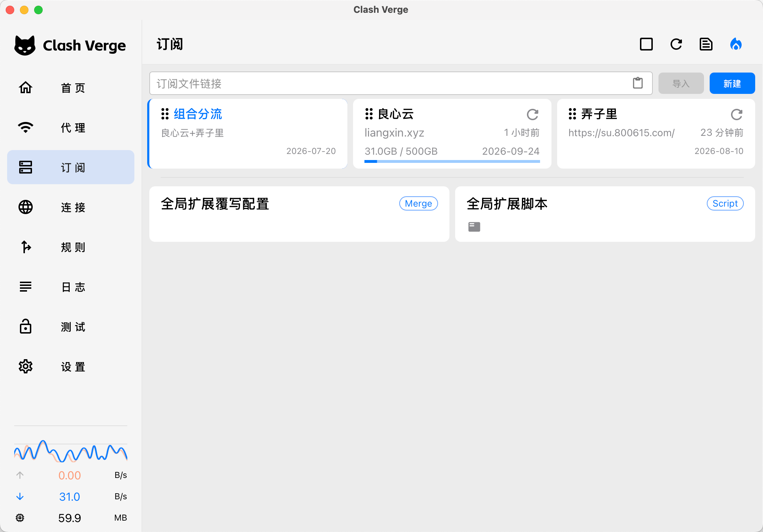Open the 全局扩展脚本 title
This screenshot has width=763, height=532.
pyautogui.click(x=507, y=204)
